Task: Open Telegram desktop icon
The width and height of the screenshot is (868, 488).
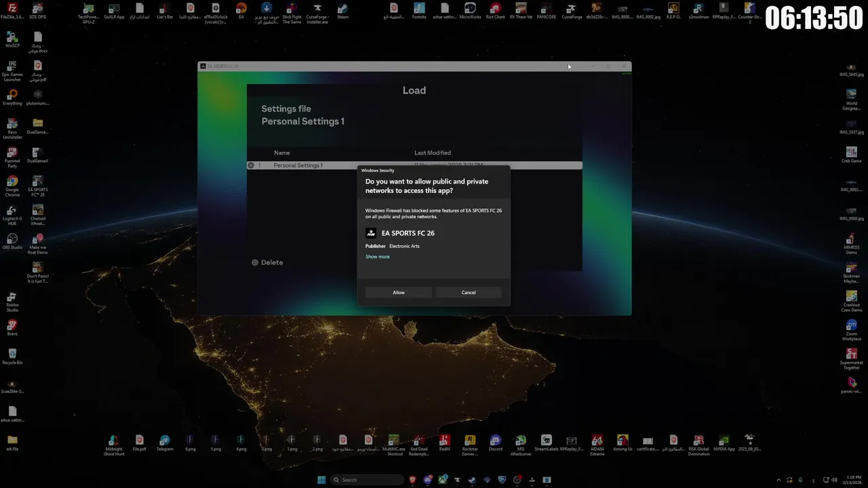Action: pos(165,443)
